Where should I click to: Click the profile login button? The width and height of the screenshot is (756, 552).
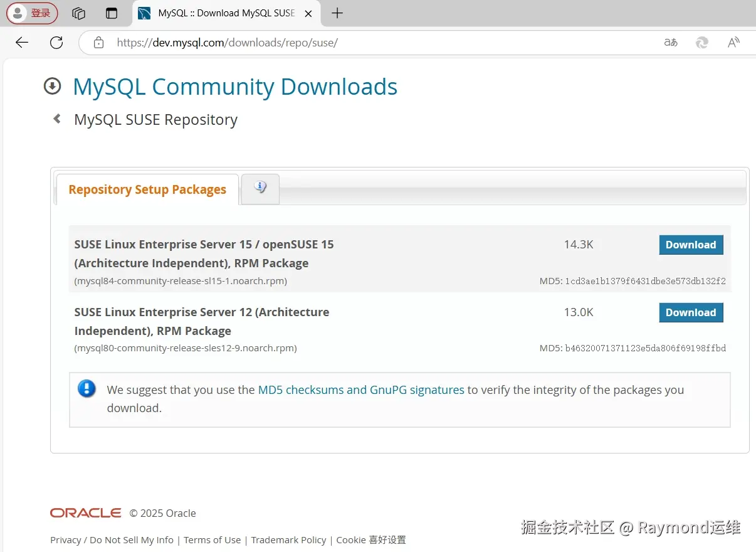click(32, 13)
